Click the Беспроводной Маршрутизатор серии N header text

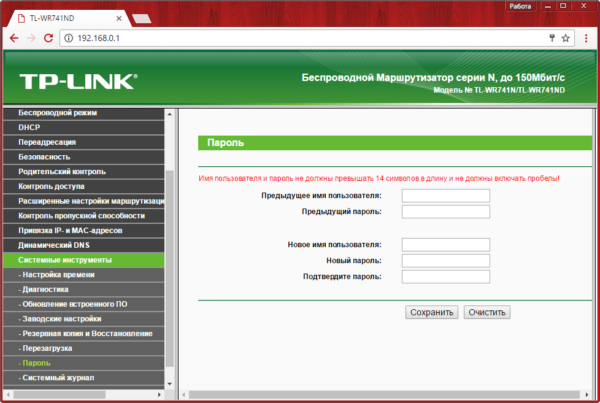click(x=433, y=78)
